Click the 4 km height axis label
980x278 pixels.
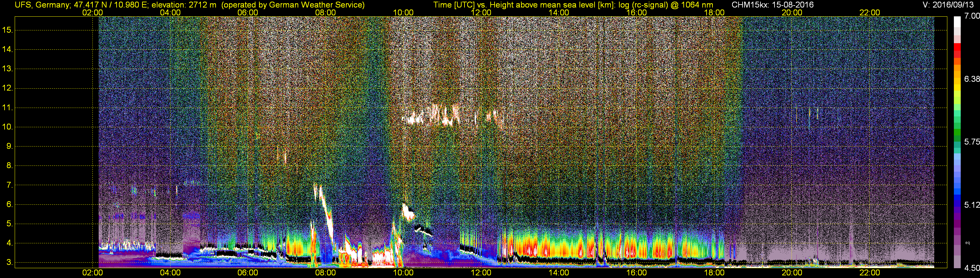[9, 243]
